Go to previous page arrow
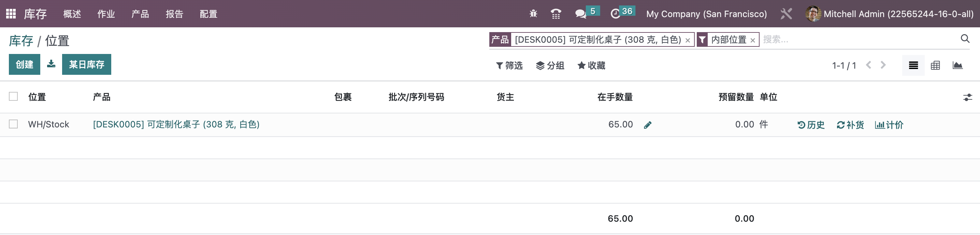This screenshot has height=235, width=980. point(868,65)
